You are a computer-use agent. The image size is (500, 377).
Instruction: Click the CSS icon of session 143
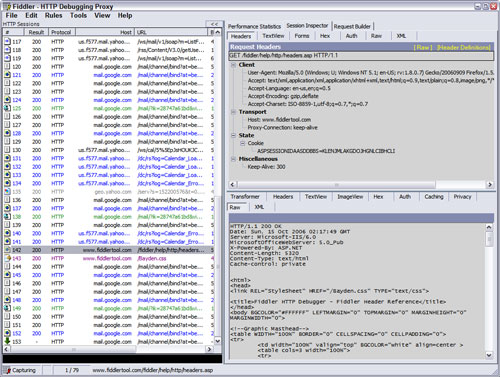coord(7,258)
